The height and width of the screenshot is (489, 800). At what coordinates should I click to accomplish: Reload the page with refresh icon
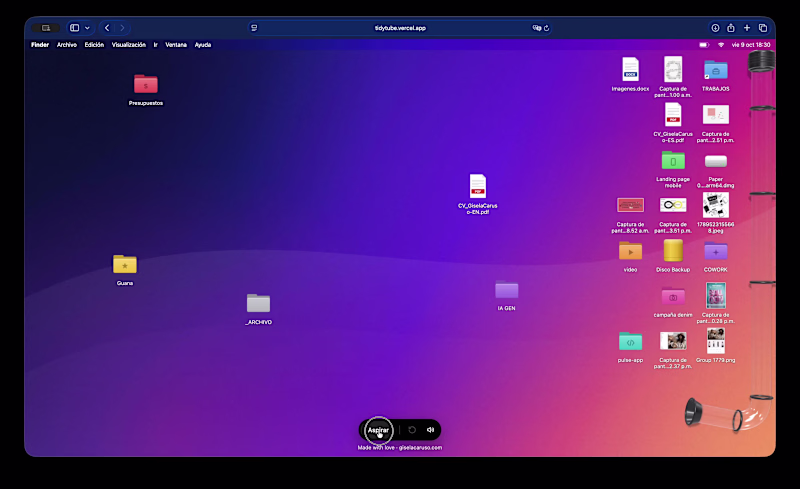pos(546,28)
